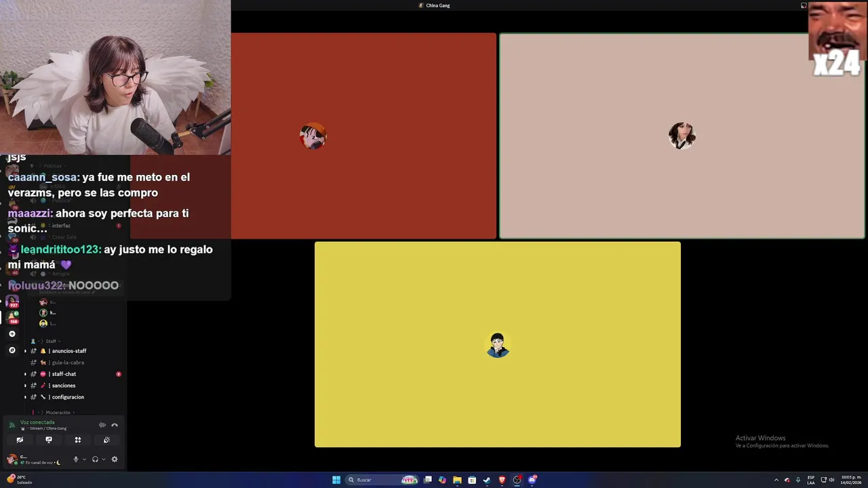
Task: Click avatar in the beige call tile
Action: [x=682, y=136]
